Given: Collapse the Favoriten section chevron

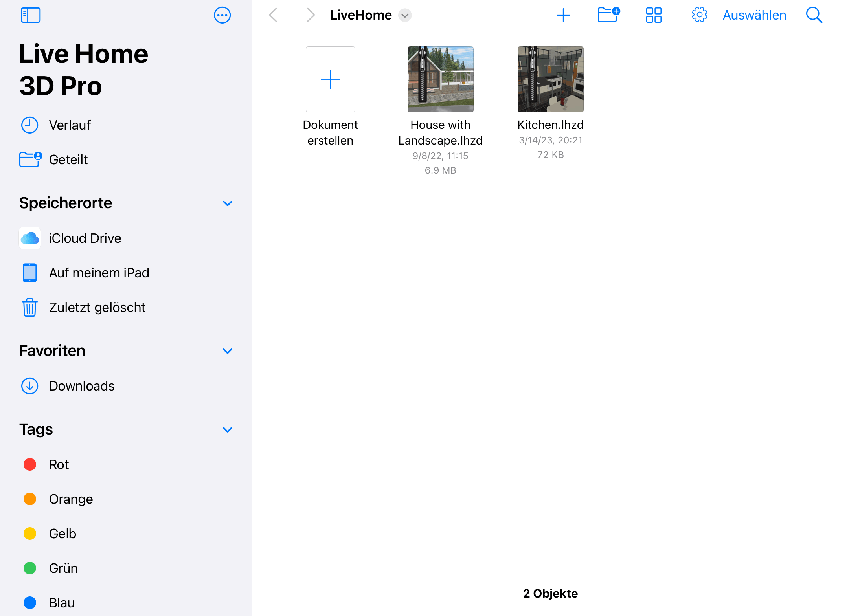Looking at the screenshot, I should tap(228, 351).
